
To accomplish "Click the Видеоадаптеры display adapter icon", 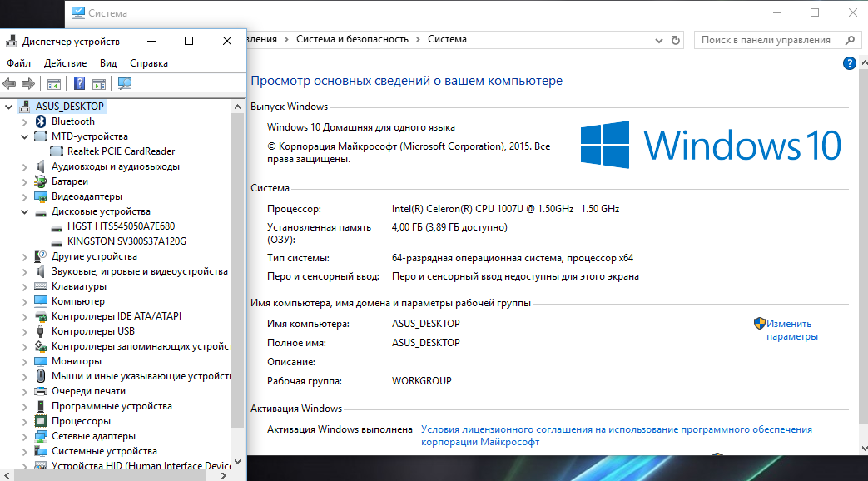I will tap(41, 196).
